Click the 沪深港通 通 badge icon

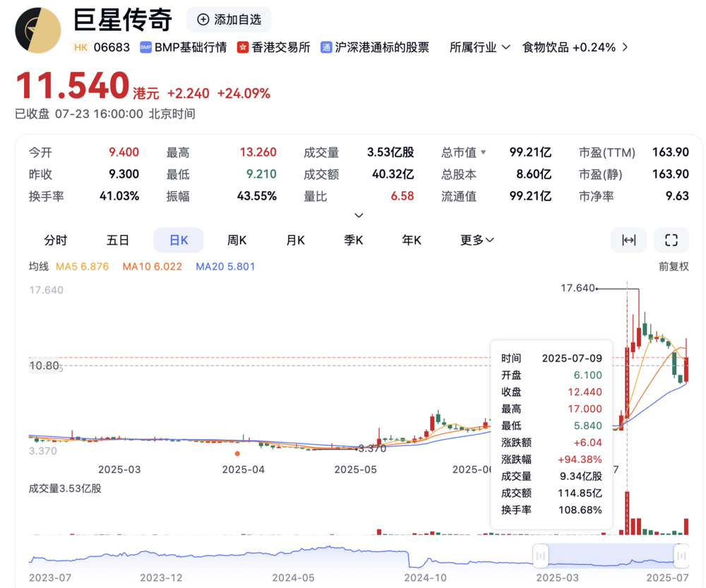[x=326, y=47]
